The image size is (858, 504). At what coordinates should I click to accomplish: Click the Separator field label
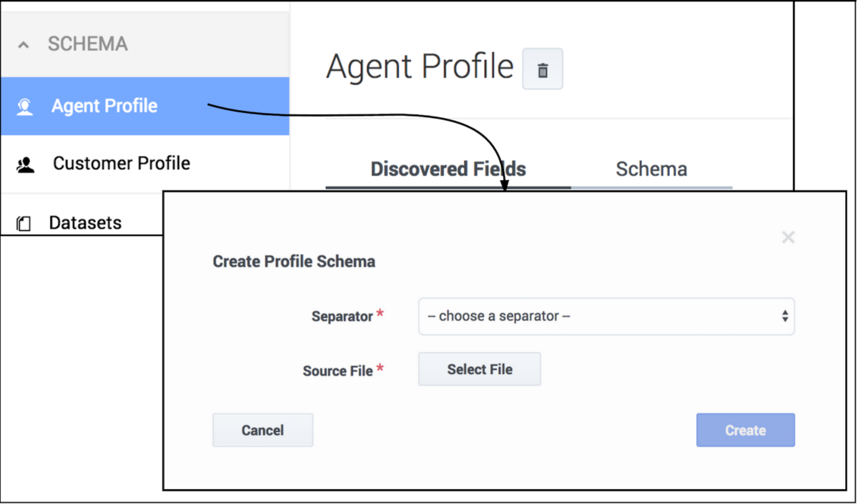[x=342, y=316]
